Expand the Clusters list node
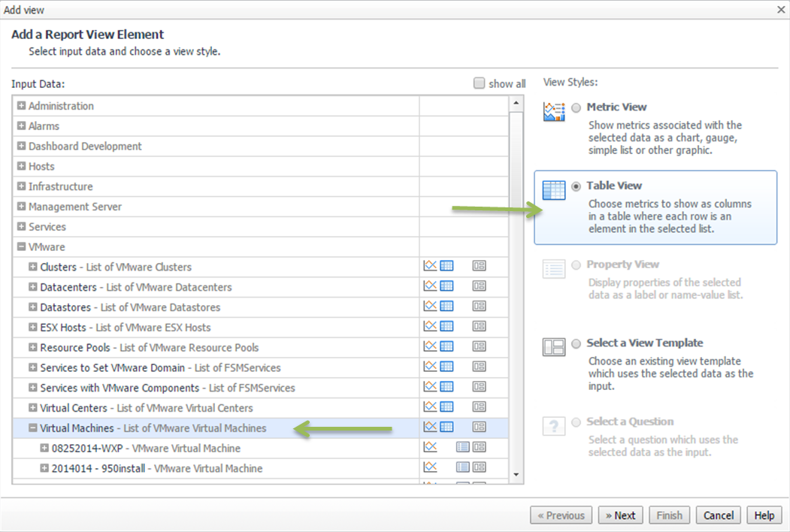This screenshot has height=532, width=790. (33, 267)
